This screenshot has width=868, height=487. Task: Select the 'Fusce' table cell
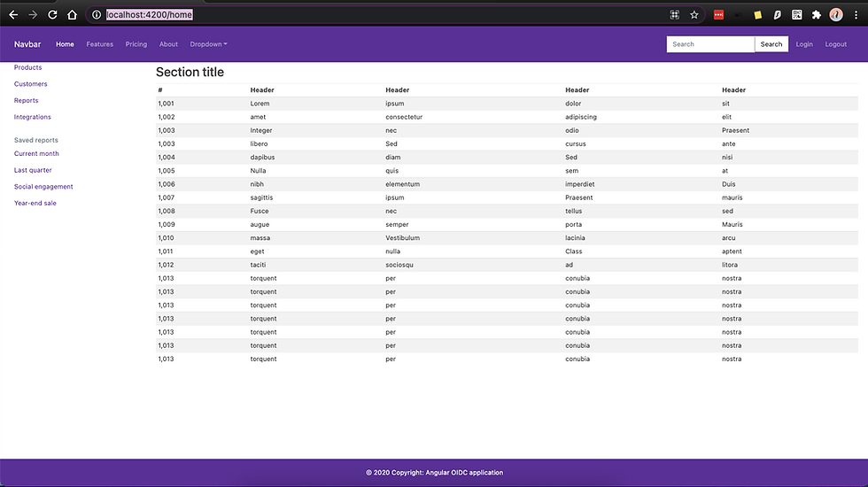[x=259, y=212]
